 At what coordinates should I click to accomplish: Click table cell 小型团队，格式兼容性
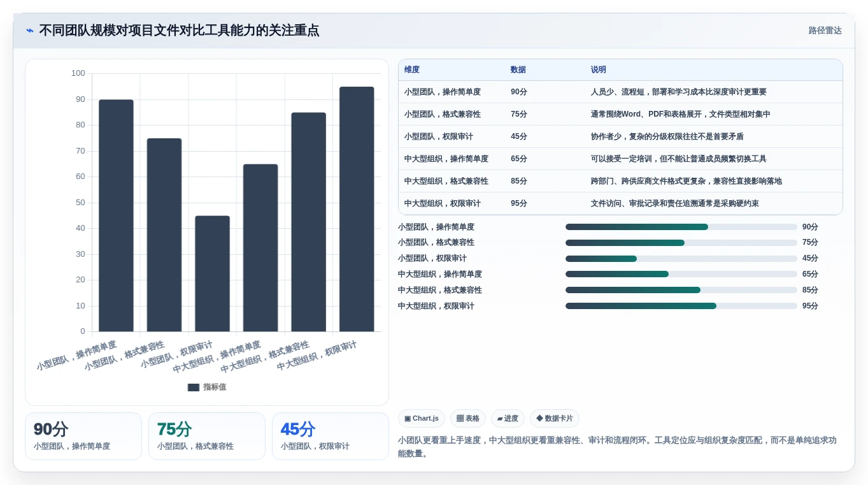(443, 114)
